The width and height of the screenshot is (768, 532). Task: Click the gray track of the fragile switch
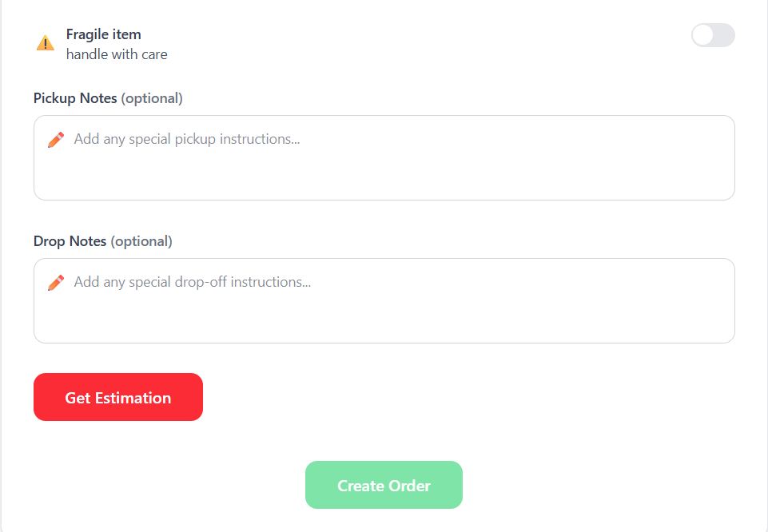(x=724, y=35)
